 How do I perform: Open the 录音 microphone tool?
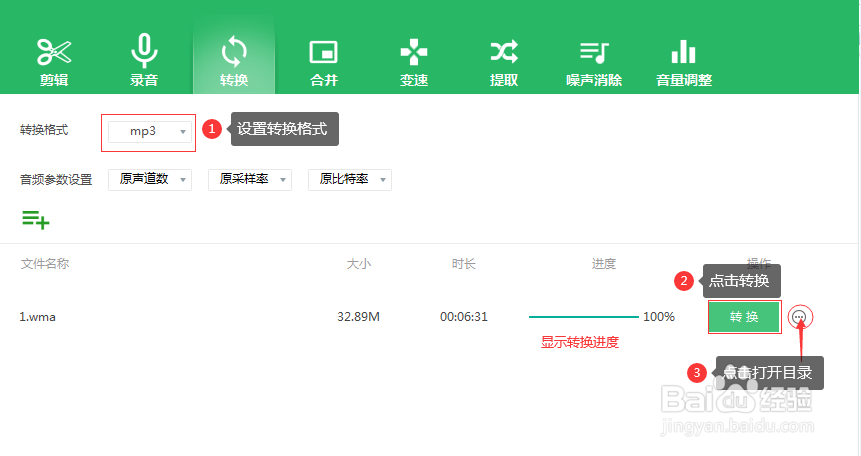[144, 60]
